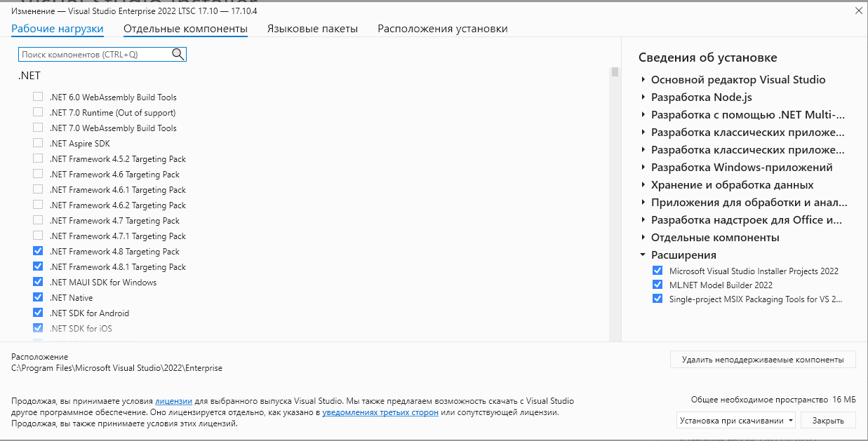
Task: Check .NET Aspire SDK checkbox
Action: tap(38, 143)
